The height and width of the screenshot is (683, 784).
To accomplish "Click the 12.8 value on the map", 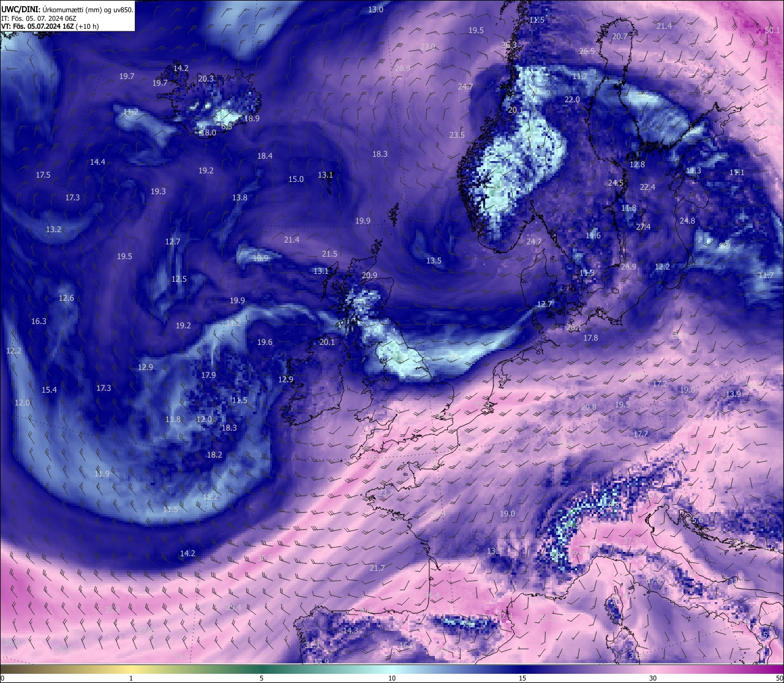I will (637, 165).
